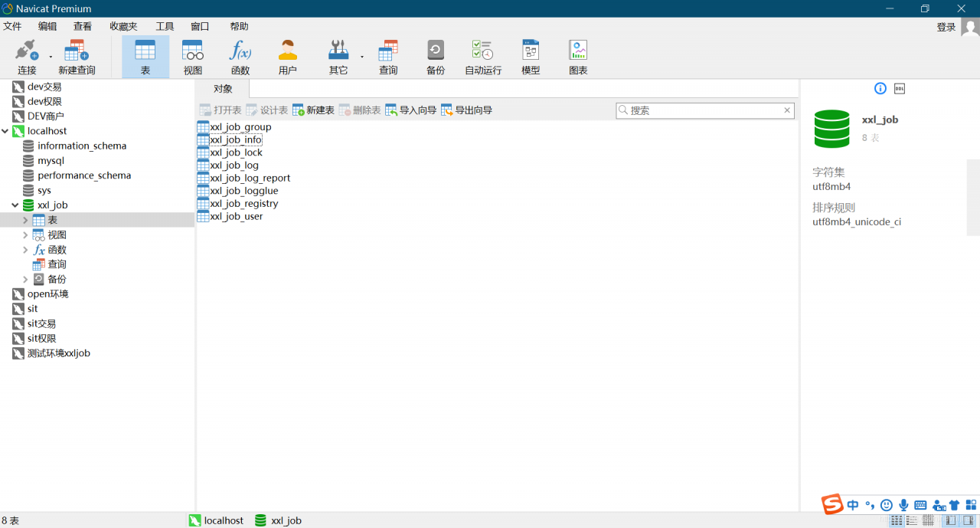Screen dimensions: 980x528
Task: Switch object view to list mode
Action: point(897,520)
